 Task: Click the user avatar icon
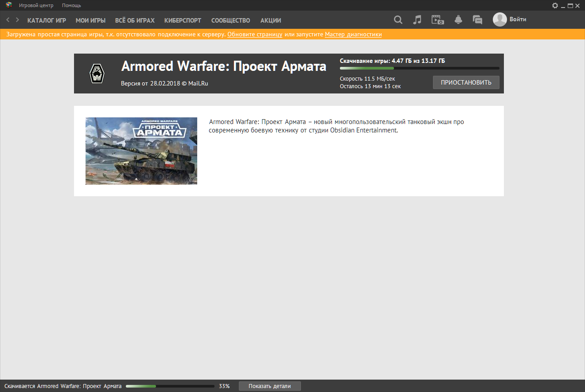[x=499, y=19]
